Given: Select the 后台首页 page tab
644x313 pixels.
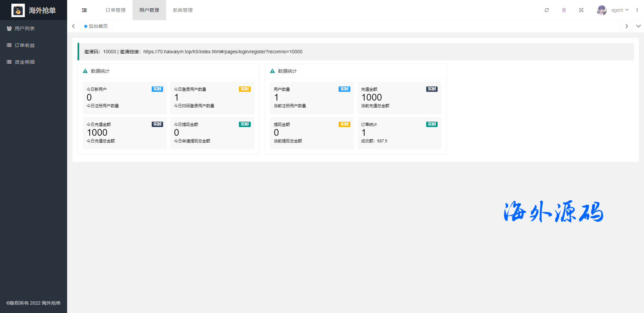Looking at the screenshot, I should [x=98, y=26].
